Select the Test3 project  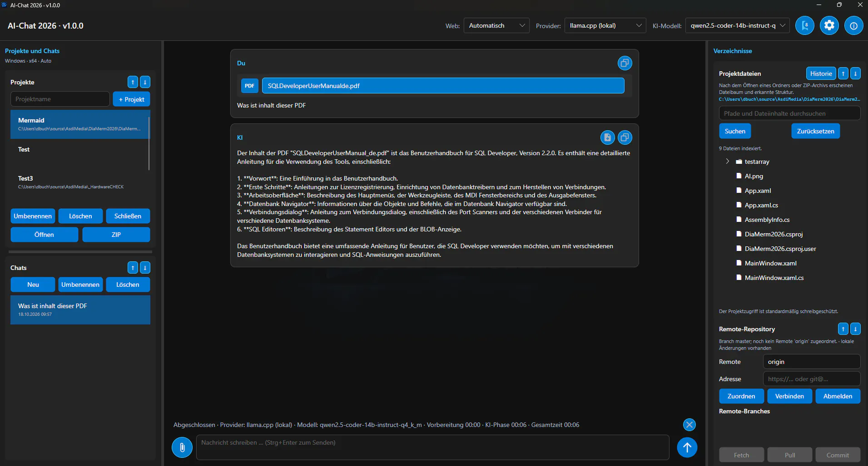pos(80,182)
